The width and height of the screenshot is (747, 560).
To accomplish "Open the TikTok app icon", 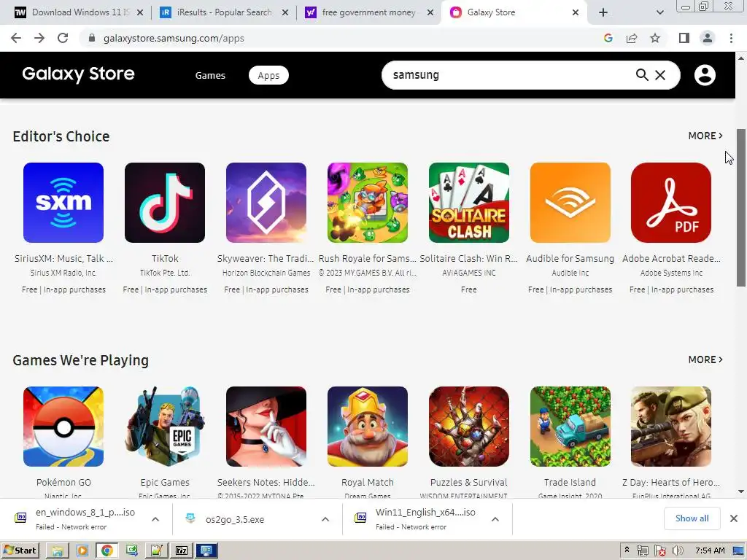I will tap(165, 203).
